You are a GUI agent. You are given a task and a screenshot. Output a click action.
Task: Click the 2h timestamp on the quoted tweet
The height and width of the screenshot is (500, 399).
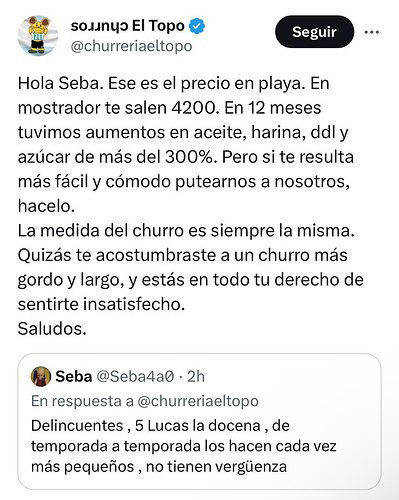tap(196, 377)
